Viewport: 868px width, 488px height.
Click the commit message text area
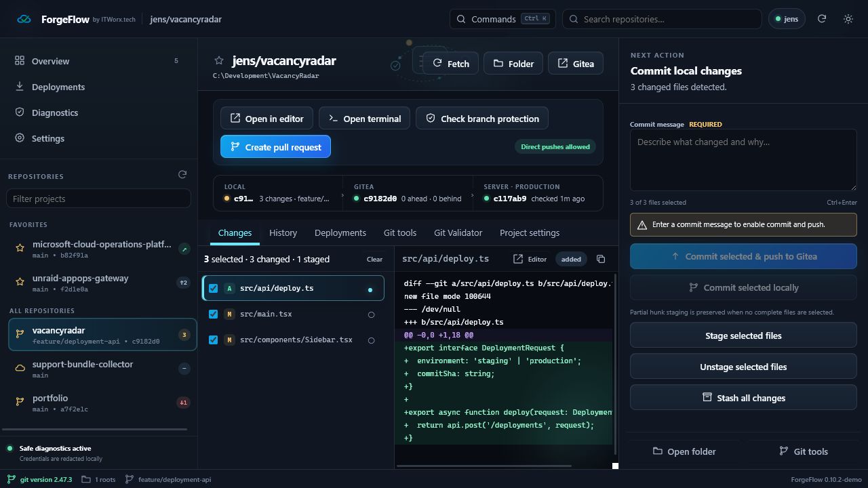pyautogui.click(x=743, y=160)
